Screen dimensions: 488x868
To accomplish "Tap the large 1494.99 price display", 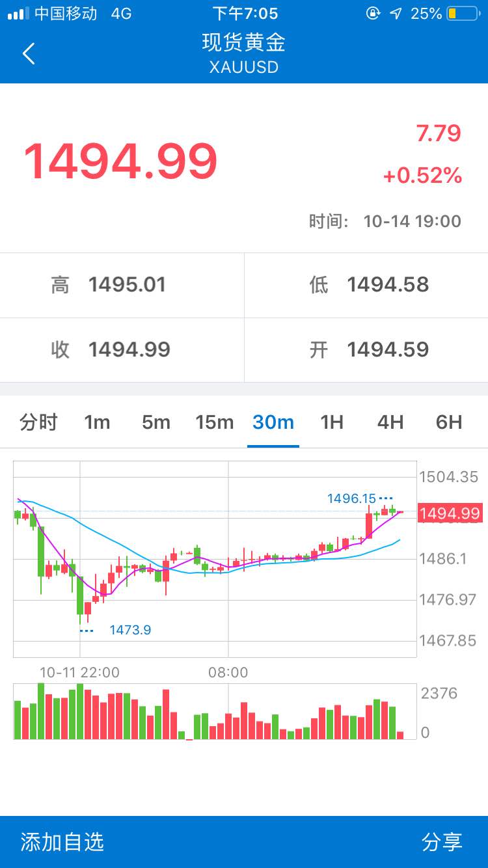I will [x=120, y=161].
